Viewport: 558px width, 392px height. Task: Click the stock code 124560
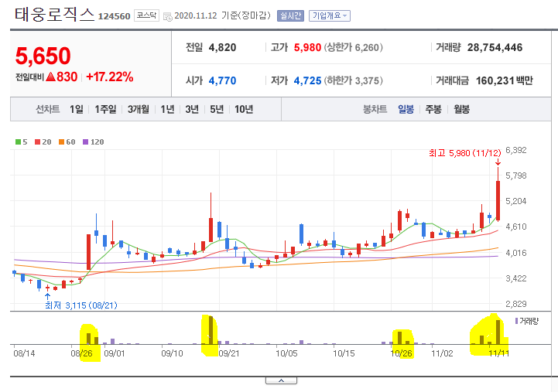coord(115,16)
